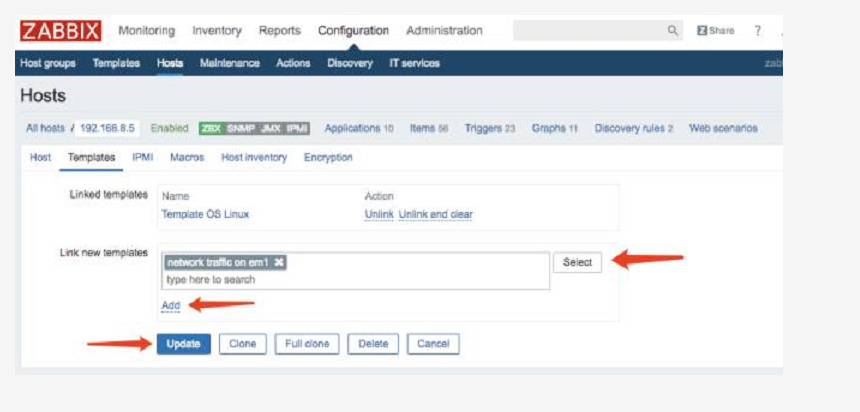Click the All hosts breadcrumb link

pos(46,128)
